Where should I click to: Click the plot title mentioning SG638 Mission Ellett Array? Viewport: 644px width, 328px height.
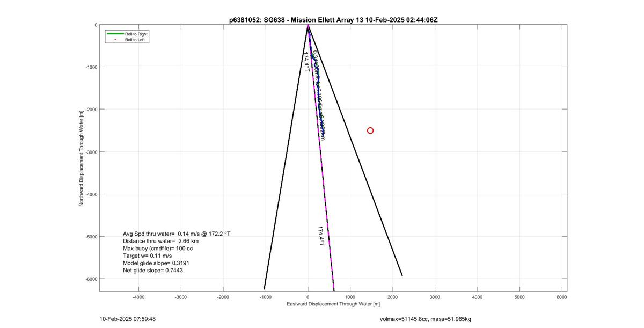tap(333, 20)
